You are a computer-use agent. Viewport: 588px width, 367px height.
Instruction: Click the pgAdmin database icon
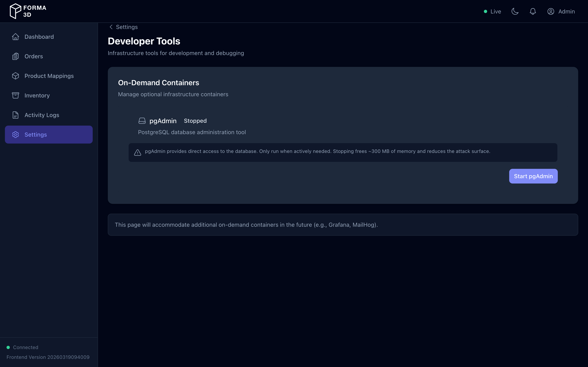pos(142,121)
